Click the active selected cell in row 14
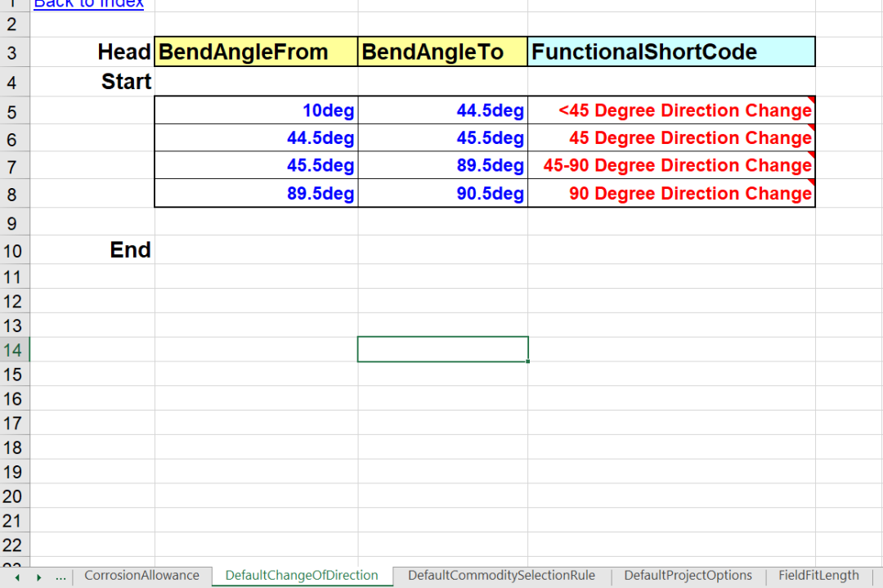This screenshot has height=588, width=883. (x=442, y=349)
